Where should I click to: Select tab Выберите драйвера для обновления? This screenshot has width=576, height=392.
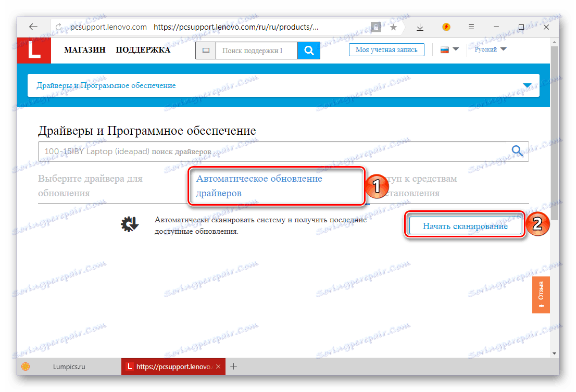click(x=91, y=186)
